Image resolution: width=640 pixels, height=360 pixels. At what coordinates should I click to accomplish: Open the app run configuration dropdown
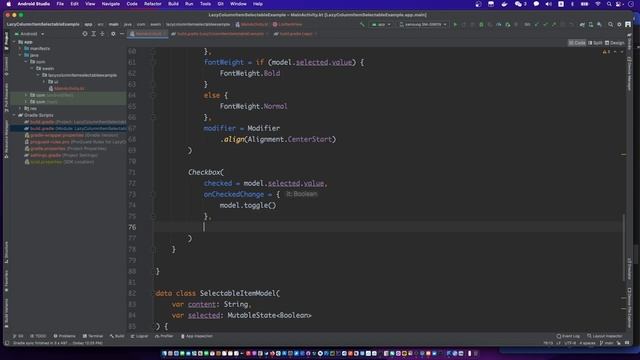[381, 24]
